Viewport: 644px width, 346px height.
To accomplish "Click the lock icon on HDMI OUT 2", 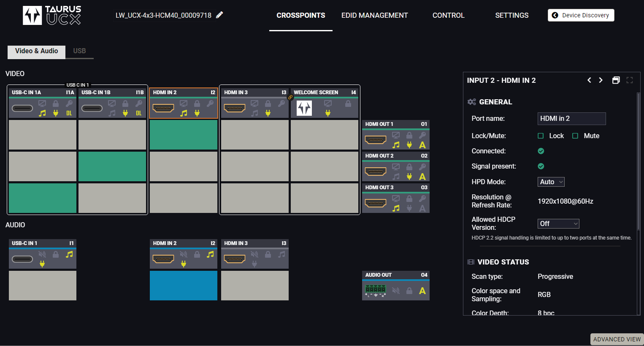I will (409, 167).
